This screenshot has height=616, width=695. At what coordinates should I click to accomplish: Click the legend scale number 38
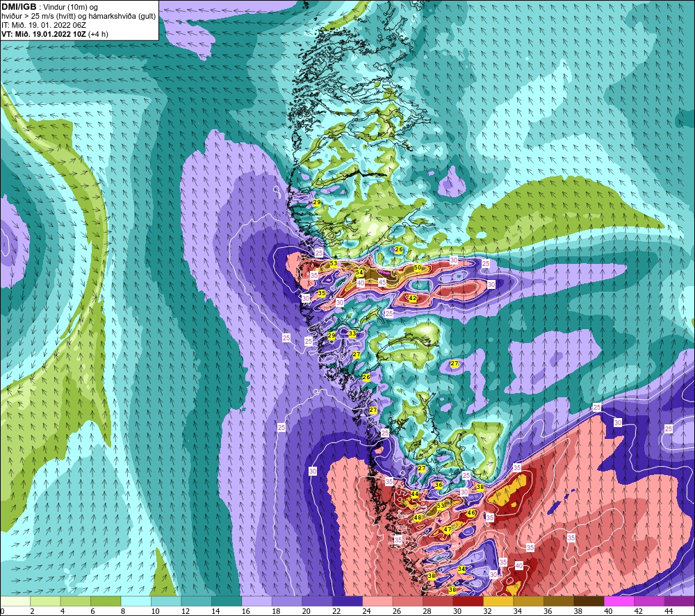(x=578, y=612)
